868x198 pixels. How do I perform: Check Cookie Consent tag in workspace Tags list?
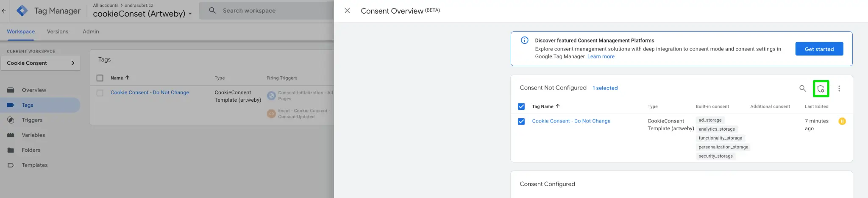pos(100,93)
